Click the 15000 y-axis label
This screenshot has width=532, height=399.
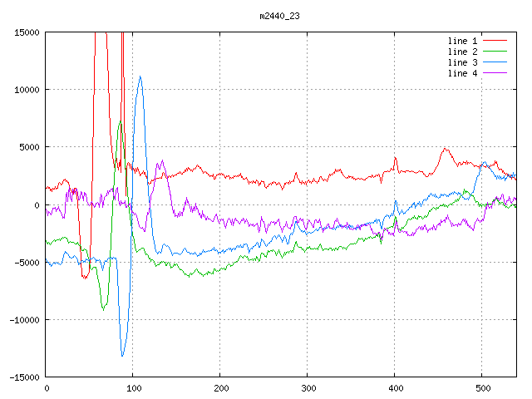27,32
